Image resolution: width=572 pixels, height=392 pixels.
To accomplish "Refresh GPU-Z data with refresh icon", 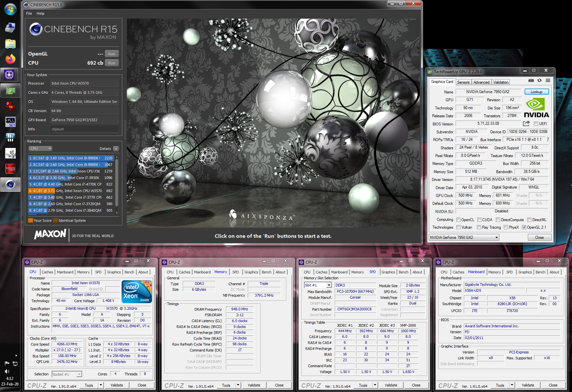I will click(540, 80).
